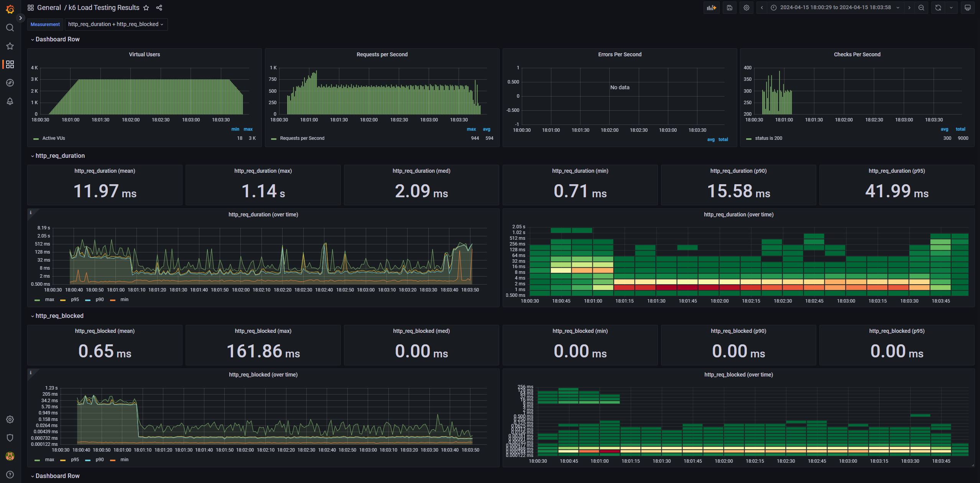This screenshot has height=483, width=980.
Task: Click the dashboard grid icon beside General
Action: 31,8
